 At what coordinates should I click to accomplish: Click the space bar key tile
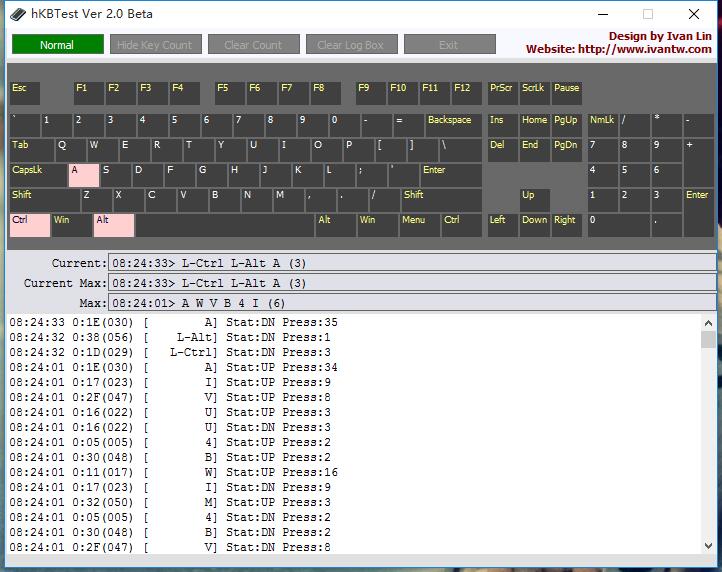click(x=225, y=225)
